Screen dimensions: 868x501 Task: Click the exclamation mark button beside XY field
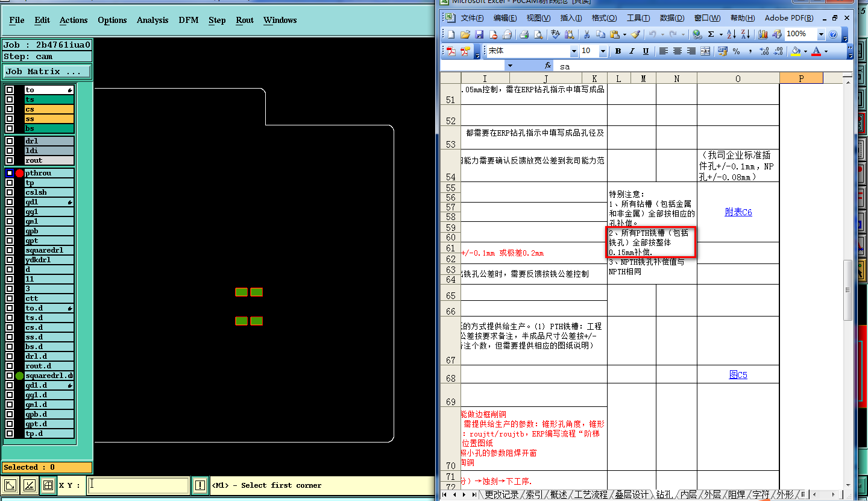200,485
